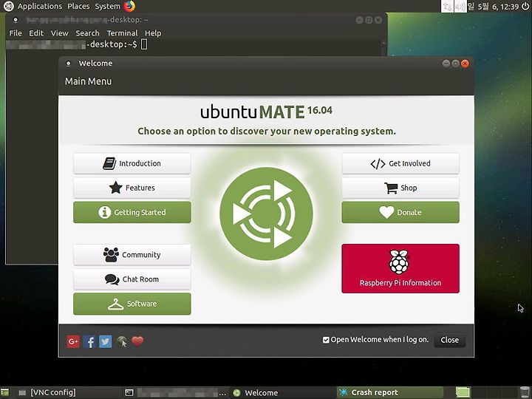Toggle Open Welcome when I log on
This screenshot has width=532, height=399.
click(375, 340)
